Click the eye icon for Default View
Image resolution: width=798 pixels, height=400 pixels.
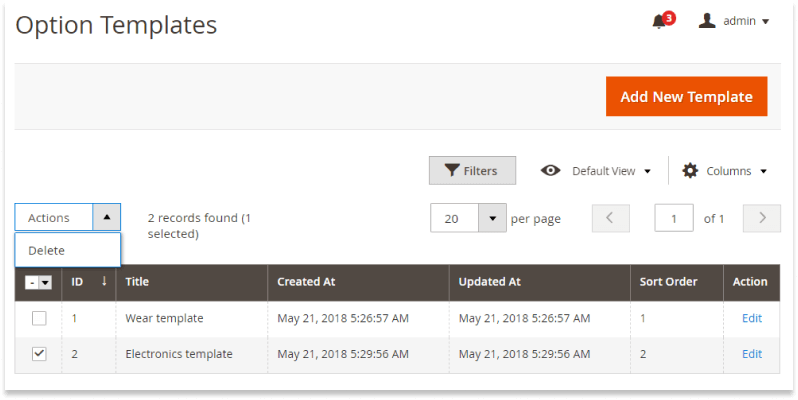pos(550,170)
